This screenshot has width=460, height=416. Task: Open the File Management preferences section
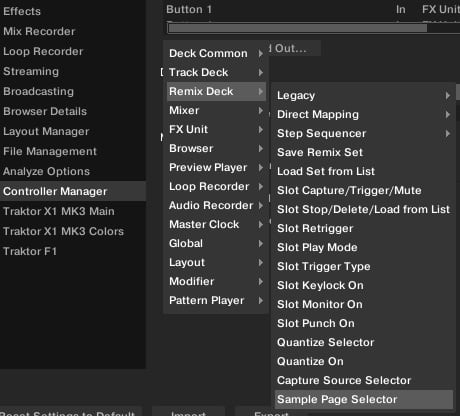coord(73,151)
